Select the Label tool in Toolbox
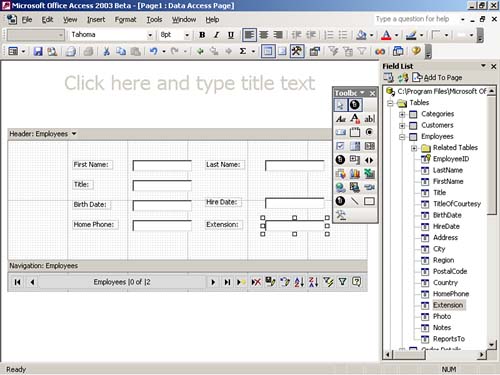The width and height of the screenshot is (500, 375). coord(340,119)
